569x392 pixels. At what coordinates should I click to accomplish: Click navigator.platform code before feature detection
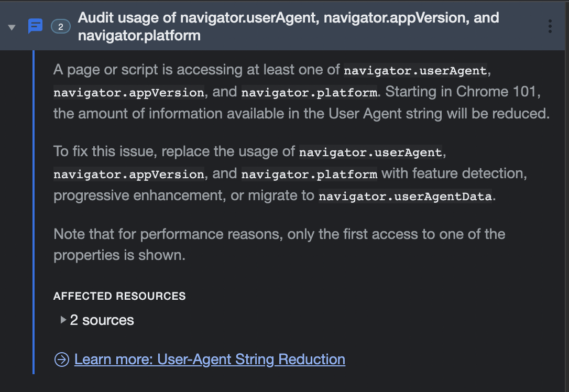(310, 174)
